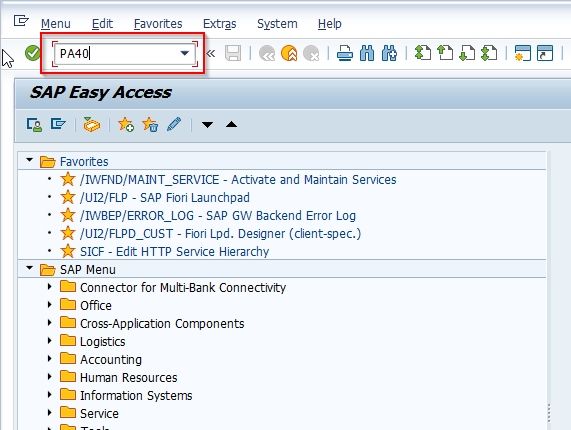Select the Human Resources folder label

pyautogui.click(x=129, y=378)
